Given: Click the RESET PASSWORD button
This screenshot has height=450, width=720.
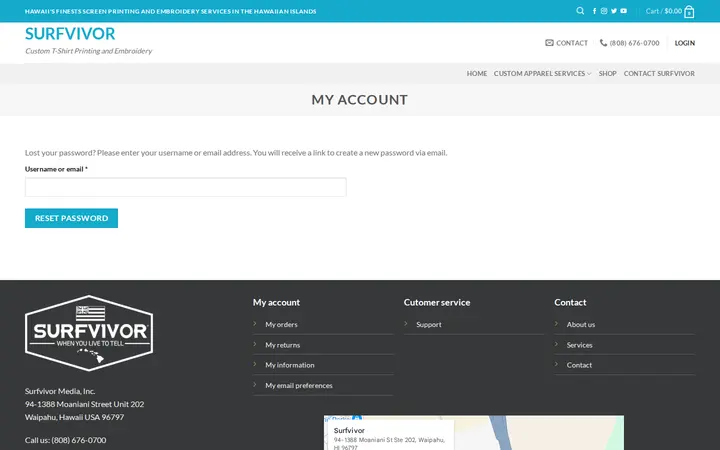Looking at the screenshot, I should (x=71, y=218).
